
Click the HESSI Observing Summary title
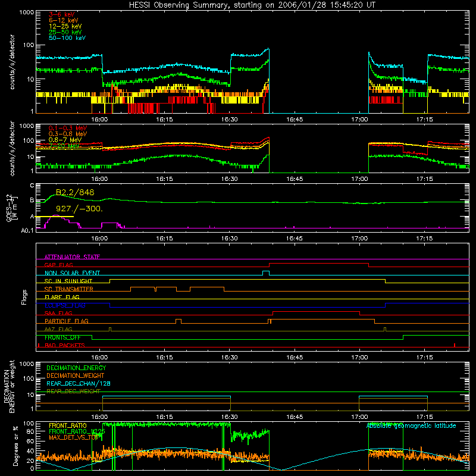pos(252,5)
